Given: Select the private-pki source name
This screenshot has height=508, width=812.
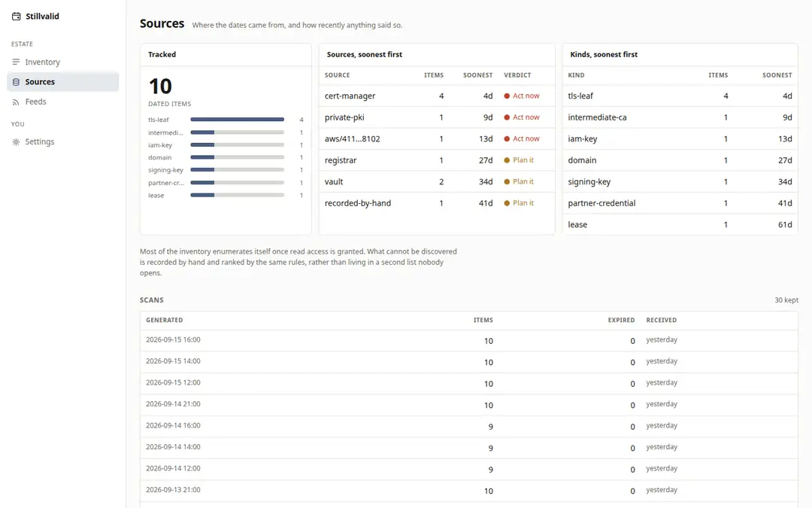Looking at the screenshot, I should (344, 117).
